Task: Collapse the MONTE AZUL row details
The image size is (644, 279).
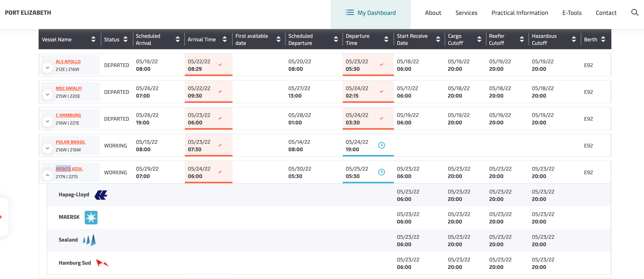Action: click(48, 175)
